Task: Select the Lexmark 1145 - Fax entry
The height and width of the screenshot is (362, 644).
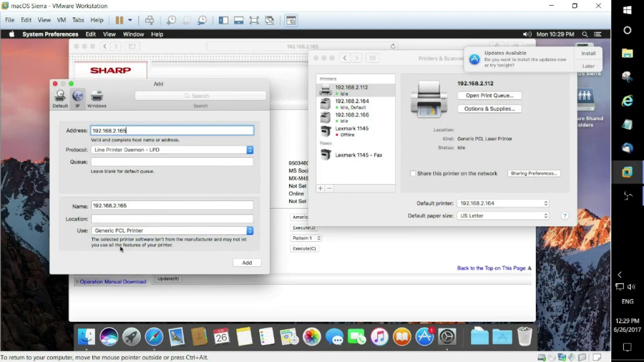Action: pos(356,155)
